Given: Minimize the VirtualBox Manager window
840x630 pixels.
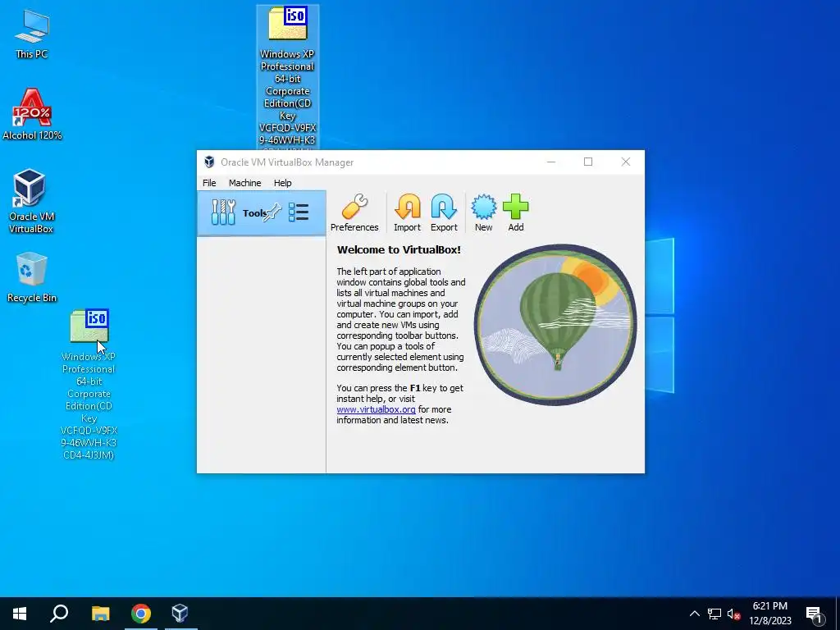Looking at the screenshot, I should tap(550, 162).
